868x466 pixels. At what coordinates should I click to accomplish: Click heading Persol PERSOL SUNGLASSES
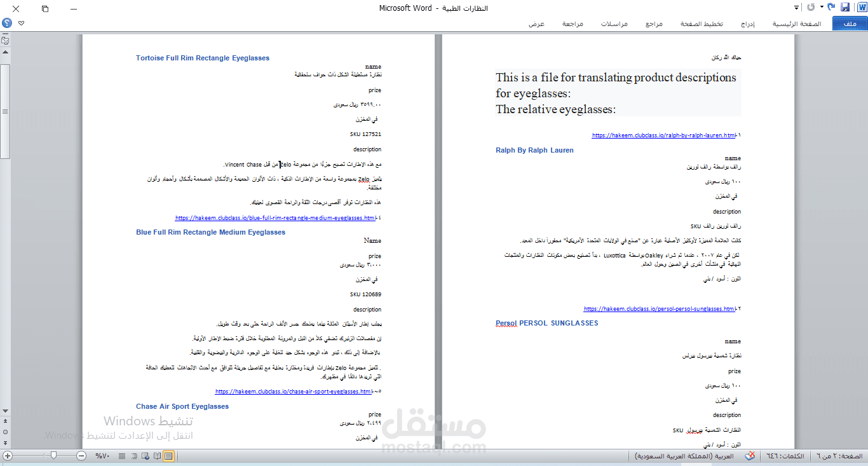(547, 323)
